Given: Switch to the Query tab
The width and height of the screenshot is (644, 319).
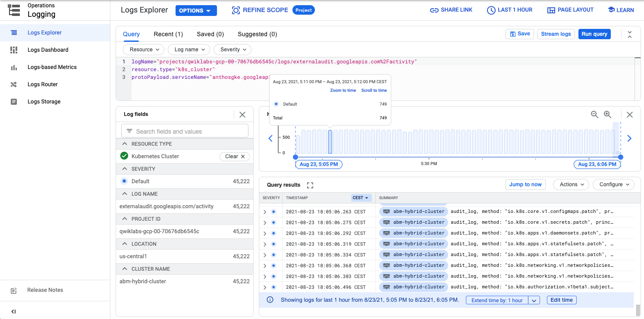Looking at the screenshot, I should pos(131,34).
